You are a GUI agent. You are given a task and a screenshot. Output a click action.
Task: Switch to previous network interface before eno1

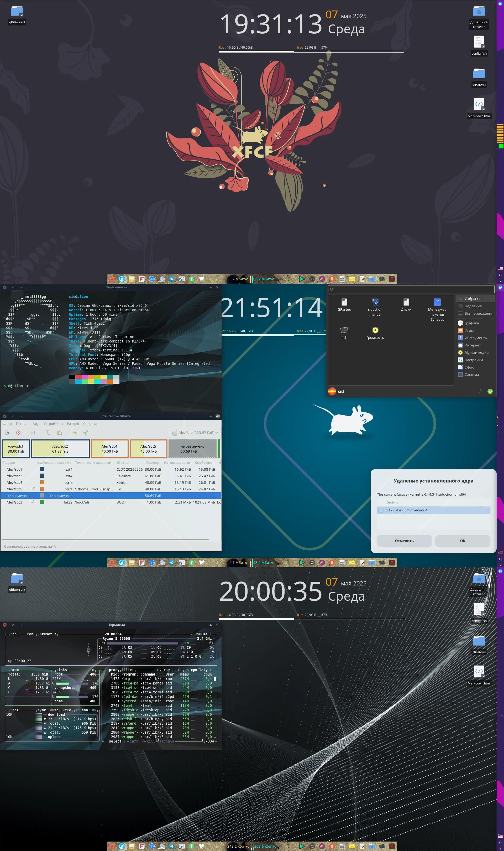click(x=77, y=710)
